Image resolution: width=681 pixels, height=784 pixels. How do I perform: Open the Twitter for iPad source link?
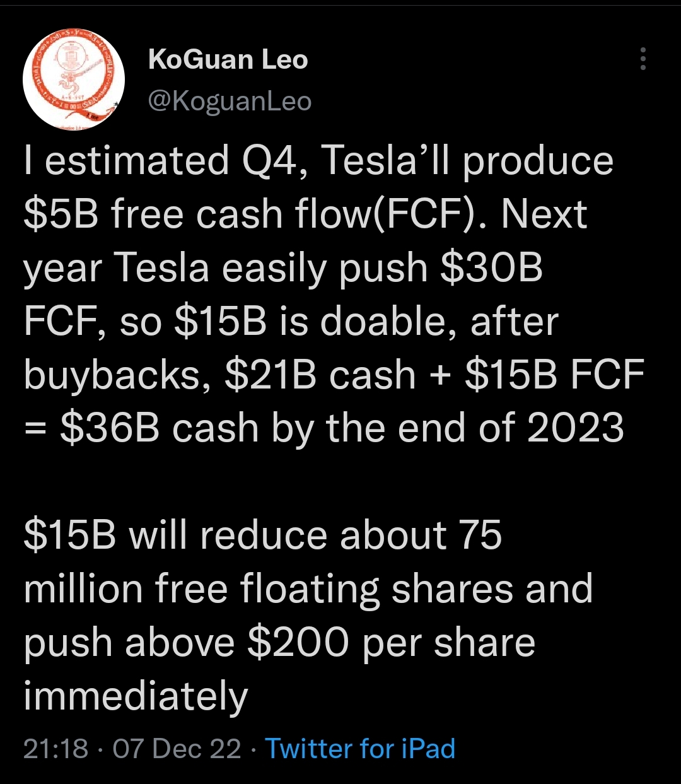pyautogui.click(x=360, y=749)
